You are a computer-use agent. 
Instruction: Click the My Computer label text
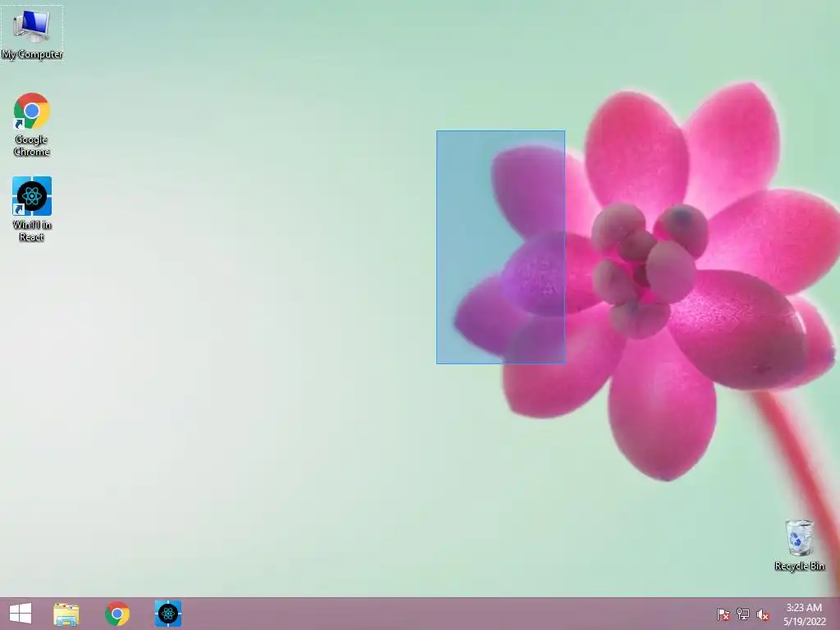click(x=32, y=54)
